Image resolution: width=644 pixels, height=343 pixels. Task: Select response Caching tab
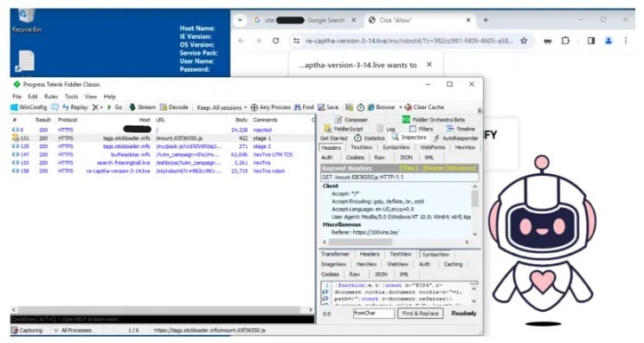point(453,264)
